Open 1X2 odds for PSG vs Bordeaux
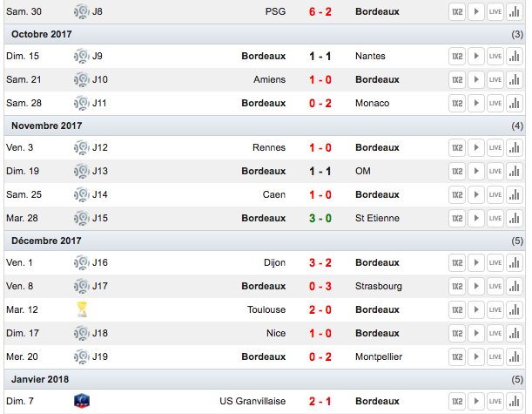Viewport: 532px width, 414px height. 457,12
